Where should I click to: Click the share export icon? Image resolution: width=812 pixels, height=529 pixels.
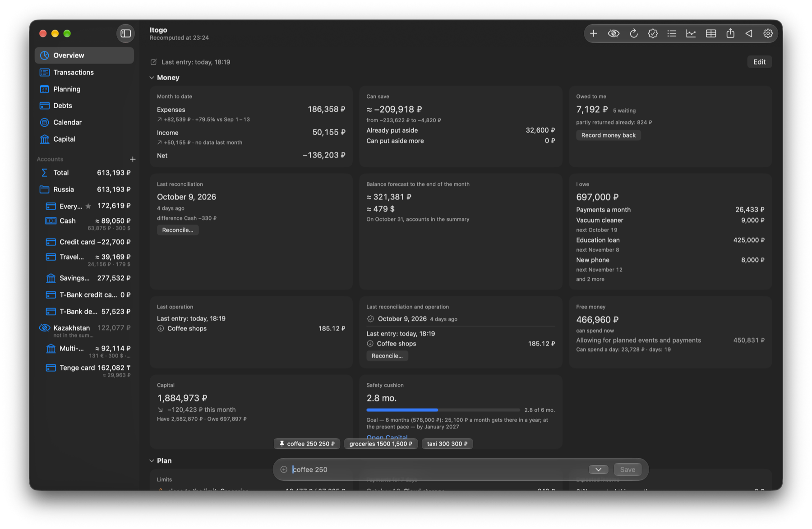click(x=730, y=33)
